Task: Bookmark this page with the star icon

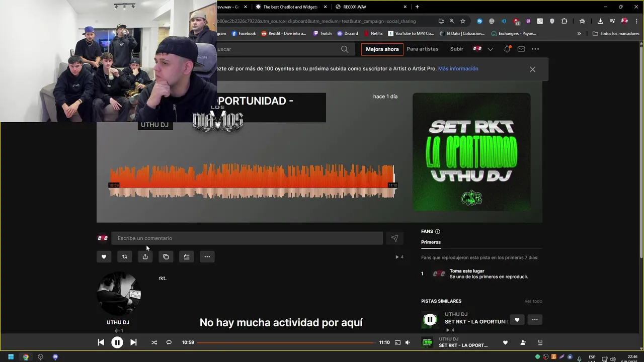Action: tap(463, 21)
